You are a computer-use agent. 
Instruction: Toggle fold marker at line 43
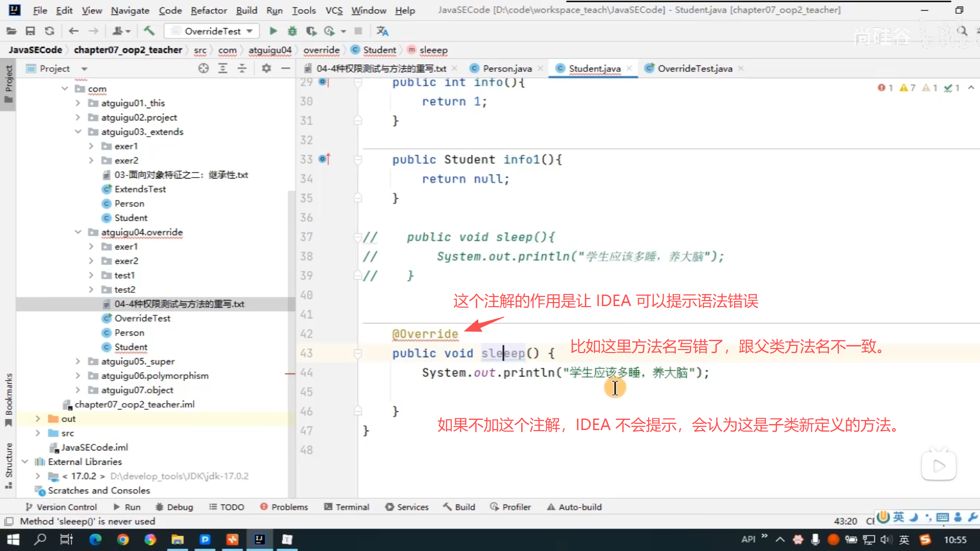[358, 353]
